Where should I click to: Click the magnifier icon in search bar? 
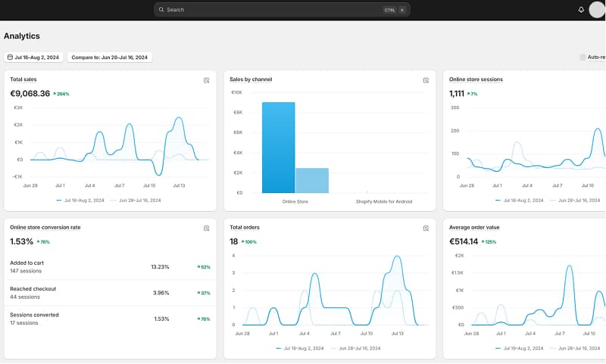point(161,10)
